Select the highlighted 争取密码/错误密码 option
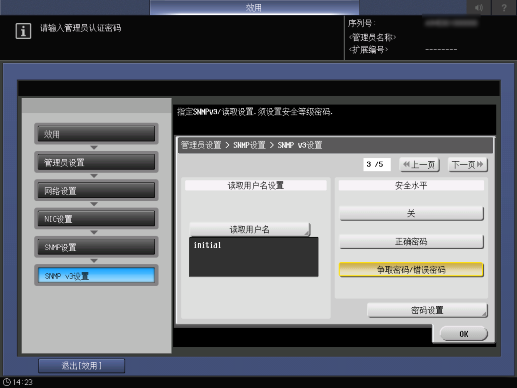 [411, 270]
